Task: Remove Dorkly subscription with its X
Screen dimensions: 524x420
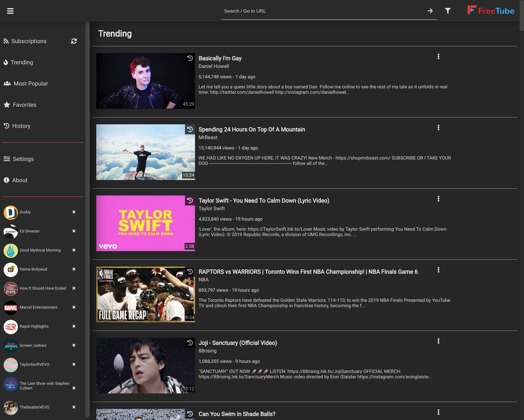Action: coord(74,212)
